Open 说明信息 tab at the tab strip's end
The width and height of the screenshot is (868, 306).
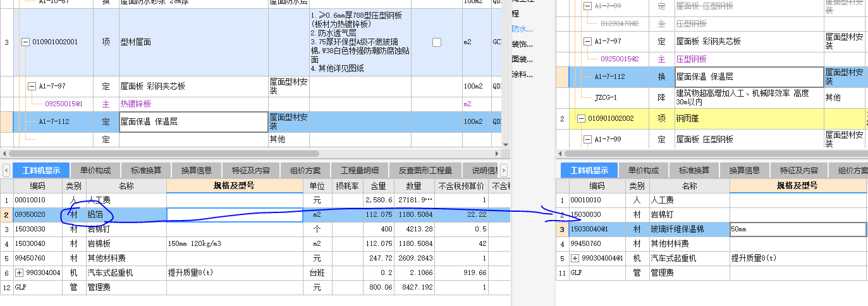tap(481, 170)
